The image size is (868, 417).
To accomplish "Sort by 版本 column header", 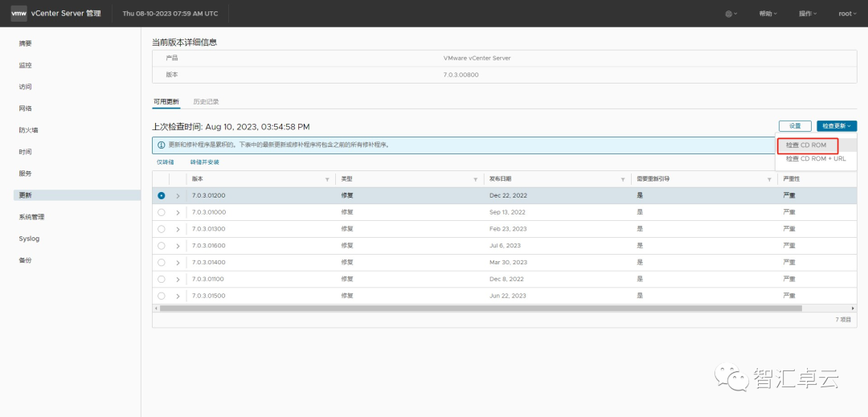I will pyautogui.click(x=197, y=179).
